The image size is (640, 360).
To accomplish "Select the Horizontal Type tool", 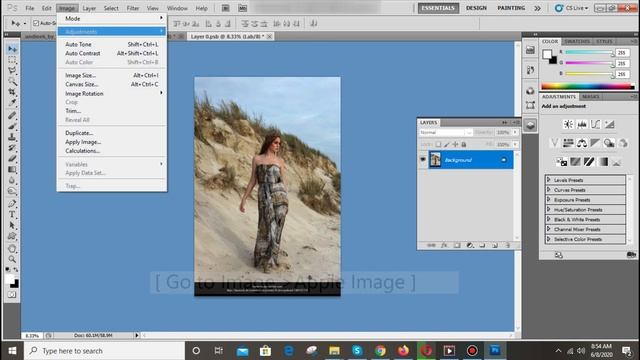I will 12,214.
